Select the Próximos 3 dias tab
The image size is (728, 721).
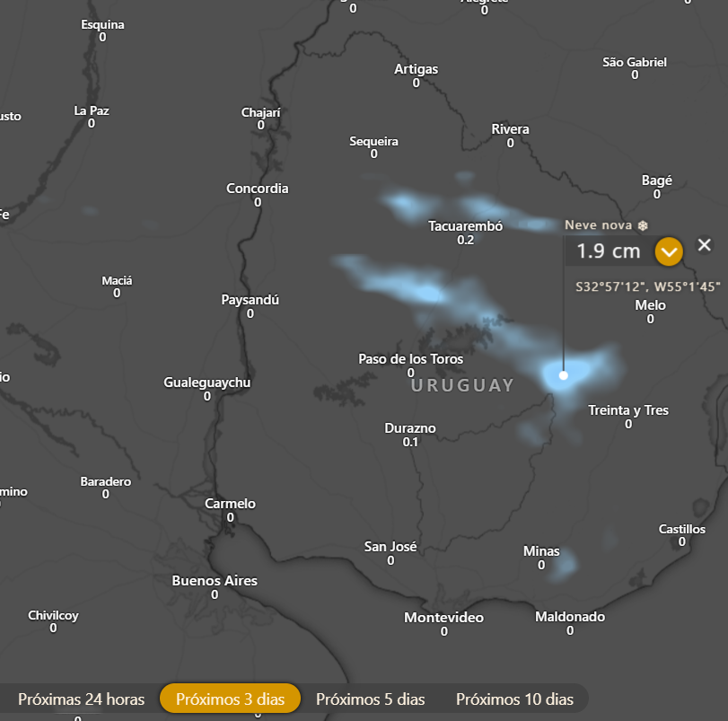click(231, 699)
